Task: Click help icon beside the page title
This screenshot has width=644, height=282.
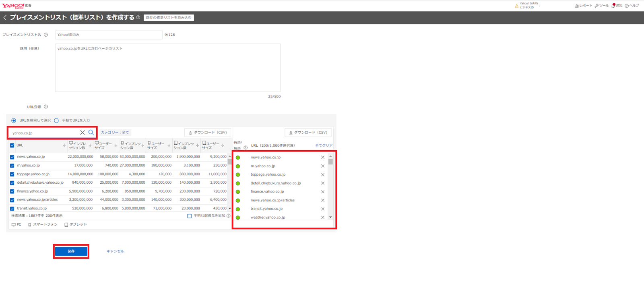Action: coord(138,18)
